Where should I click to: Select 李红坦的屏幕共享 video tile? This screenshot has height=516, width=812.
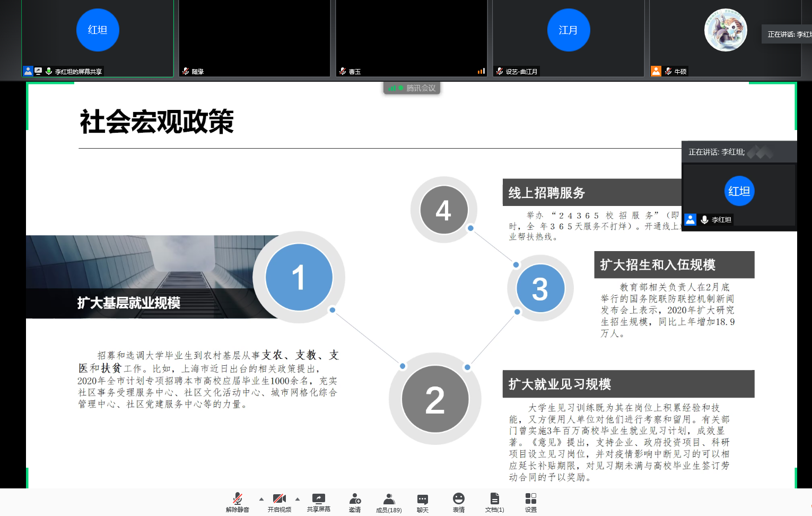tap(98, 38)
